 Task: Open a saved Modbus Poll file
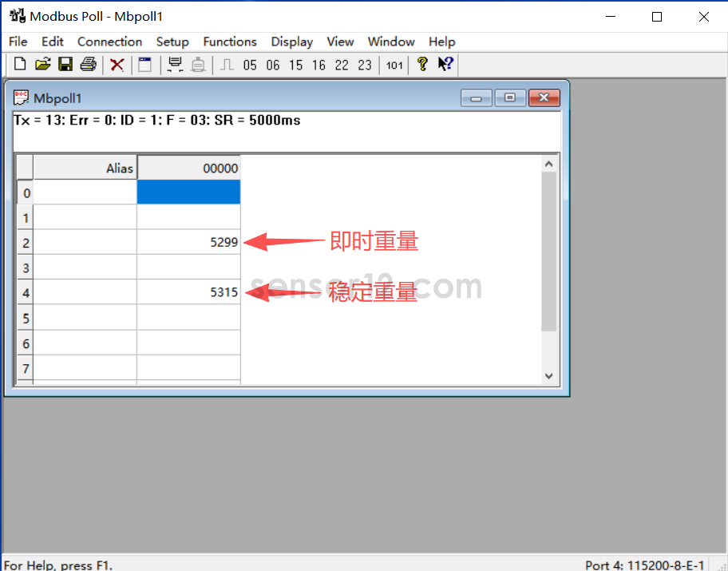(x=42, y=65)
